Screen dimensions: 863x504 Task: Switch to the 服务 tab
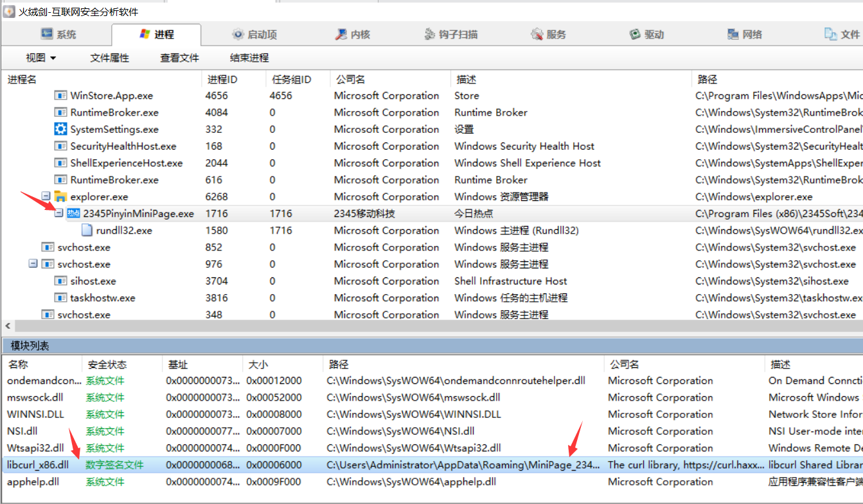[x=549, y=35]
